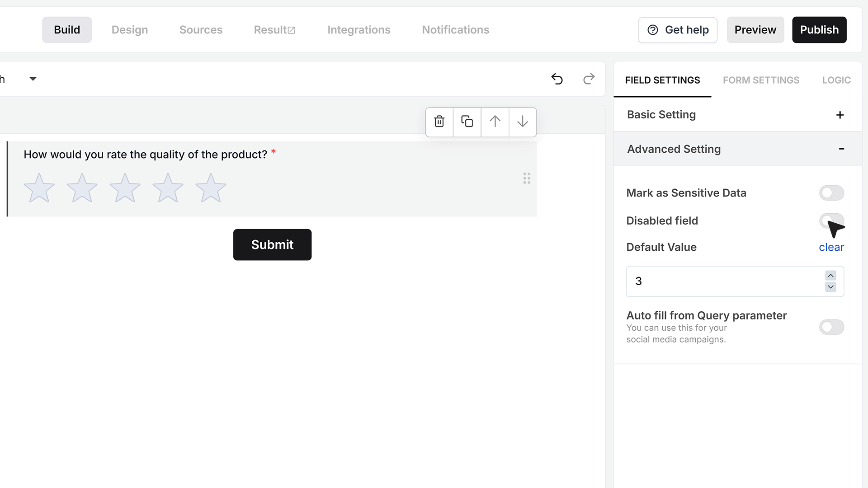Enable Mark as Sensitive Data toggle
This screenshot has height=488, width=868.
831,193
